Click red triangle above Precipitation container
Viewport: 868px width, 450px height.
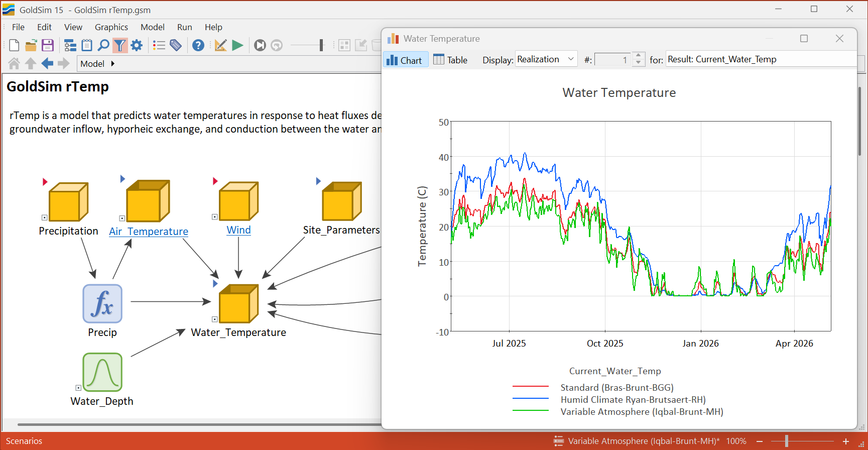45,182
